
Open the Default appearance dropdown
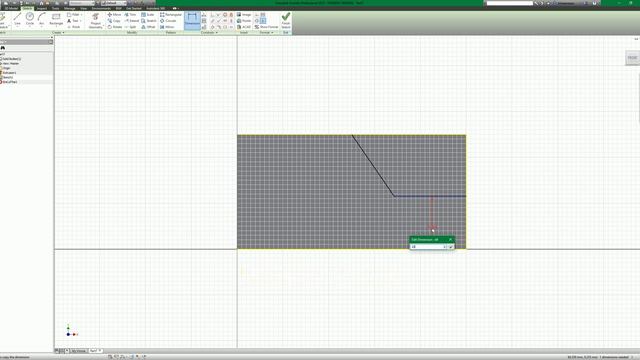click(115, 3)
